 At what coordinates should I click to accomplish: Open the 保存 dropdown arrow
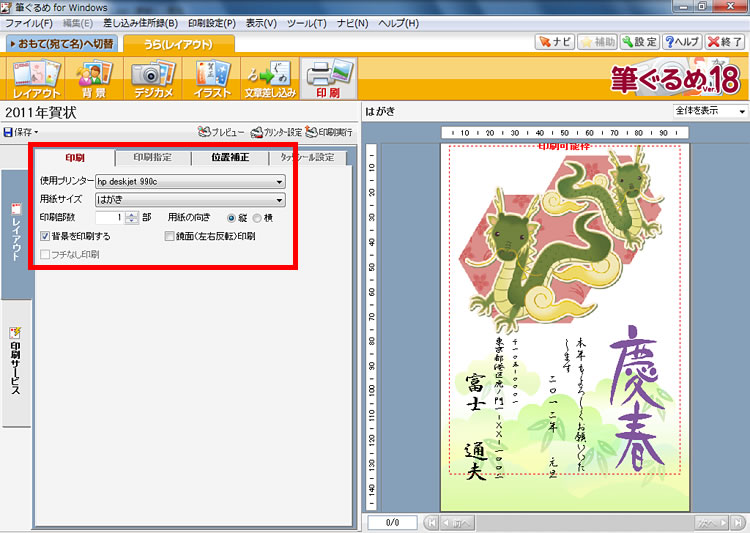point(36,133)
